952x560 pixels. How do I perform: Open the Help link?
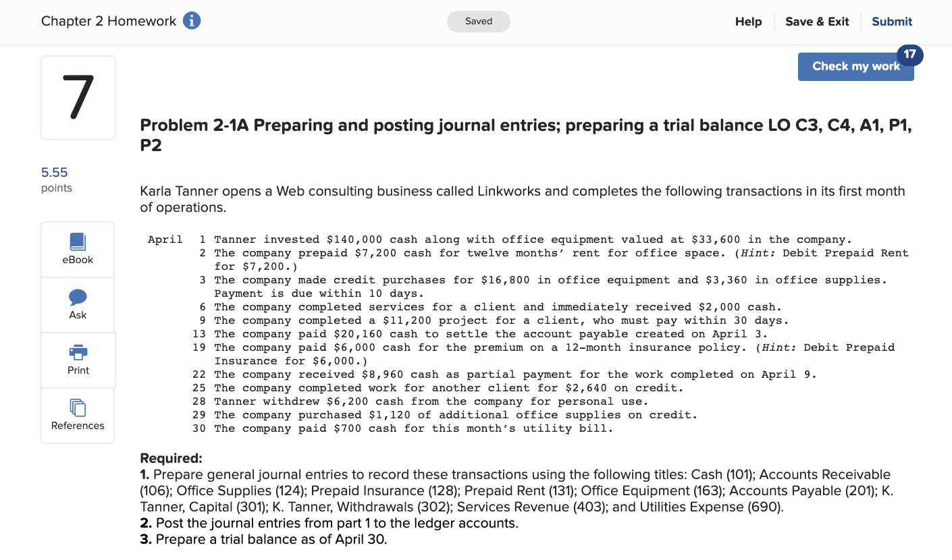click(x=748, y=22)
